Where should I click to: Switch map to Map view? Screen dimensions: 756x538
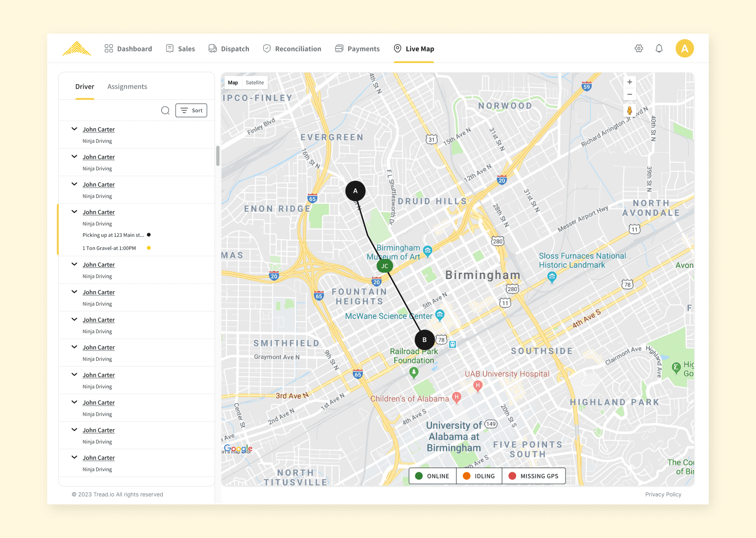233,82
